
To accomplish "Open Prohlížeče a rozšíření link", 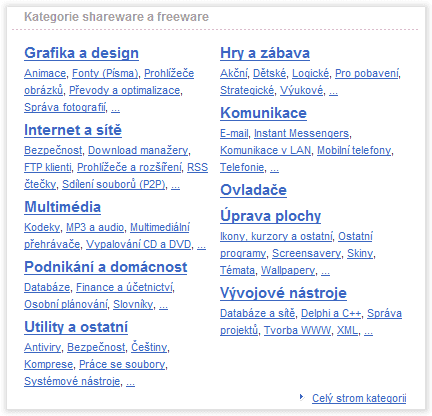I will 129,167.
